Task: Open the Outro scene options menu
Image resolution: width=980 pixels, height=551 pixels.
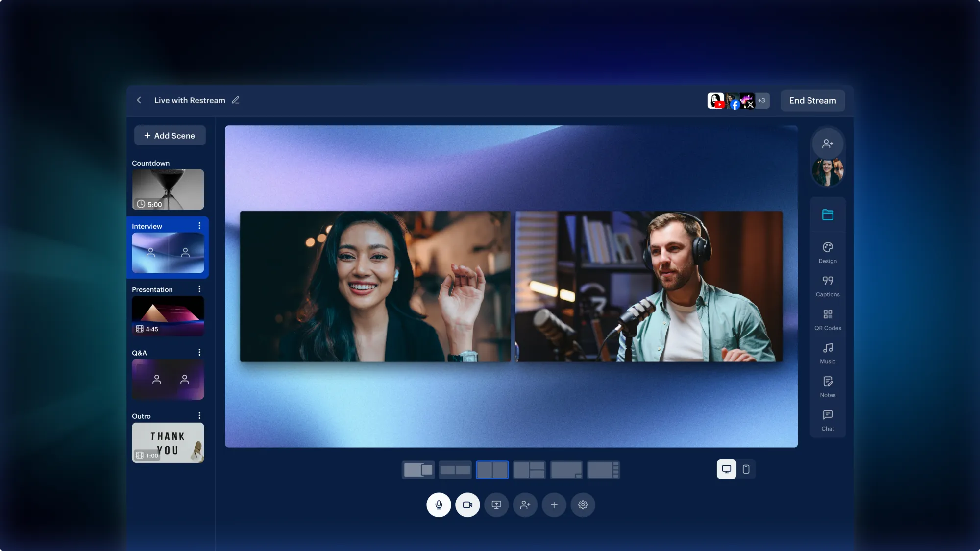Action: tap(199, 415)
